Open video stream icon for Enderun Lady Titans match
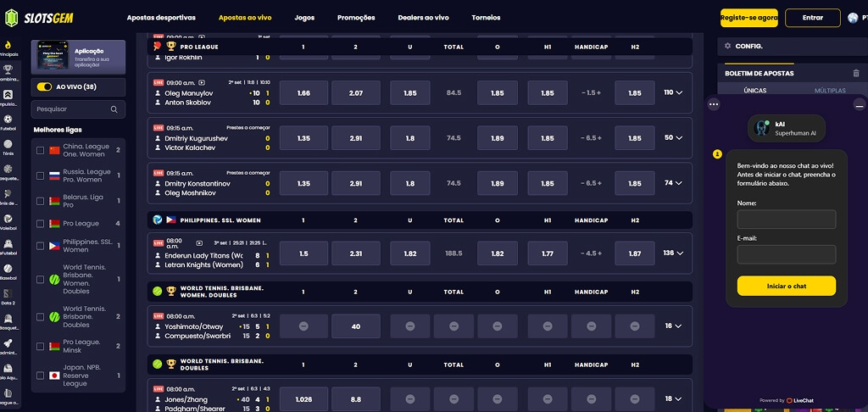Screen dimensions: 868x412 point(200,242)
